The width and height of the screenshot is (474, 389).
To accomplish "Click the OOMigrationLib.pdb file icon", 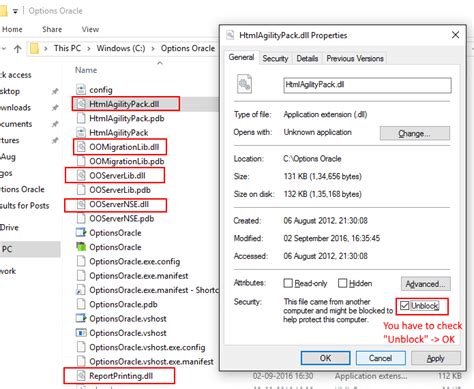I will click(x=81, y=161).
